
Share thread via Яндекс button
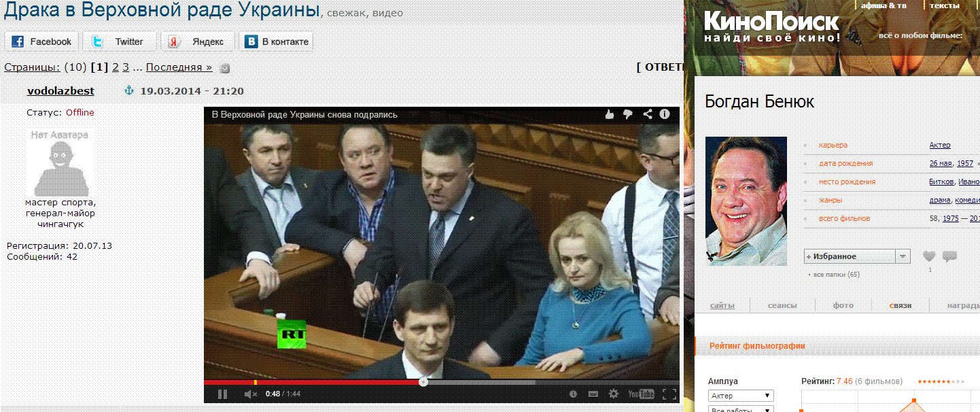pos(197,41)
